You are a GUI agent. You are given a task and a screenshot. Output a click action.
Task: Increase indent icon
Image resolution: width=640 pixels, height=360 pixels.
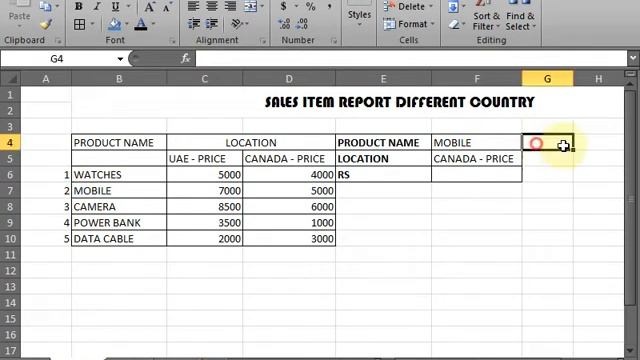[211, 24]
